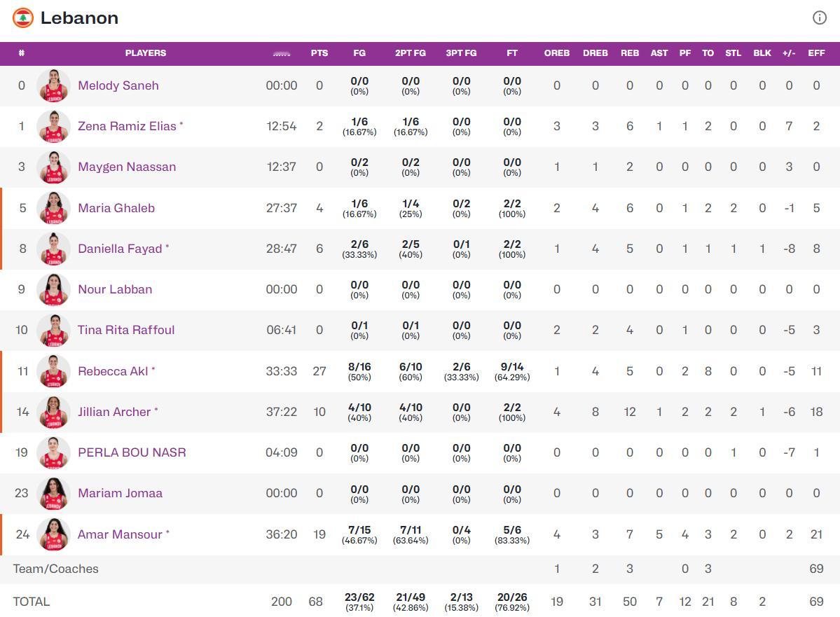
Task: Open Zena Ramiz Elias's player photo
Action: point(53,126)
